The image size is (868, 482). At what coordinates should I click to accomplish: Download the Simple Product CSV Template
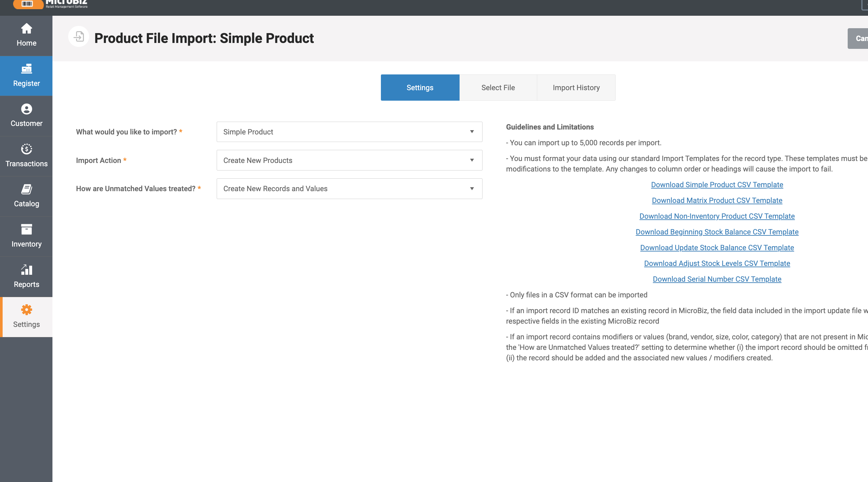717,185
